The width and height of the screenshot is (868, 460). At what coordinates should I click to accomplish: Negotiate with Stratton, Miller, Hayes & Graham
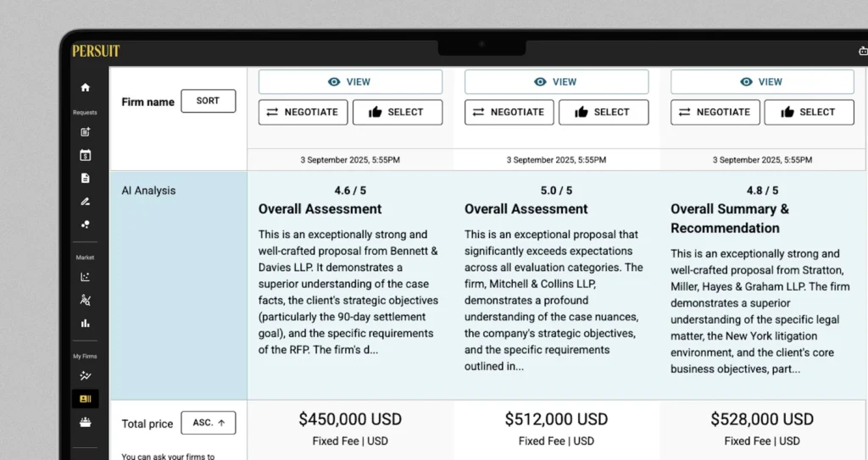coord(715,112)
